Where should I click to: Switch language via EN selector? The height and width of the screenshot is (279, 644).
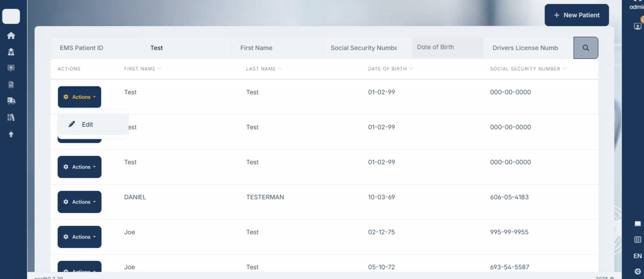tap(638, 256)
